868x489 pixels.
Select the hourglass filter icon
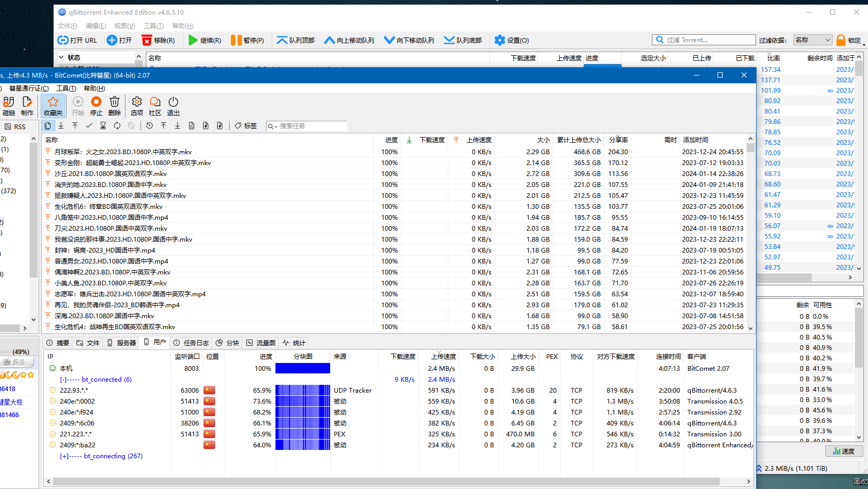tap(103, 126)
